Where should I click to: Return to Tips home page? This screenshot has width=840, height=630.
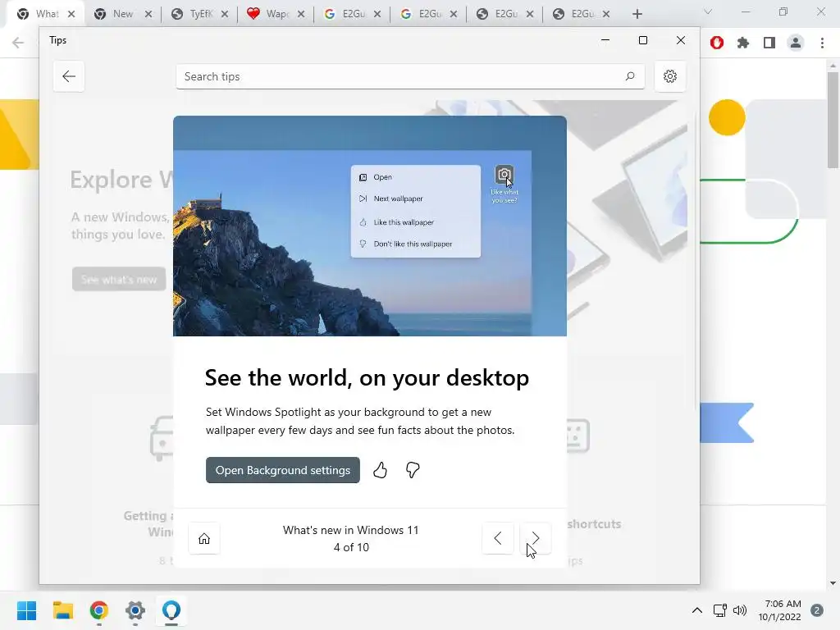[x=204, y=538]
